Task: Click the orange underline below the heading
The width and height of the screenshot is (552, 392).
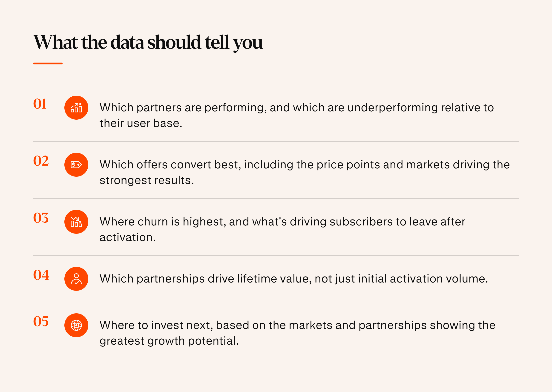Action: 48,63
